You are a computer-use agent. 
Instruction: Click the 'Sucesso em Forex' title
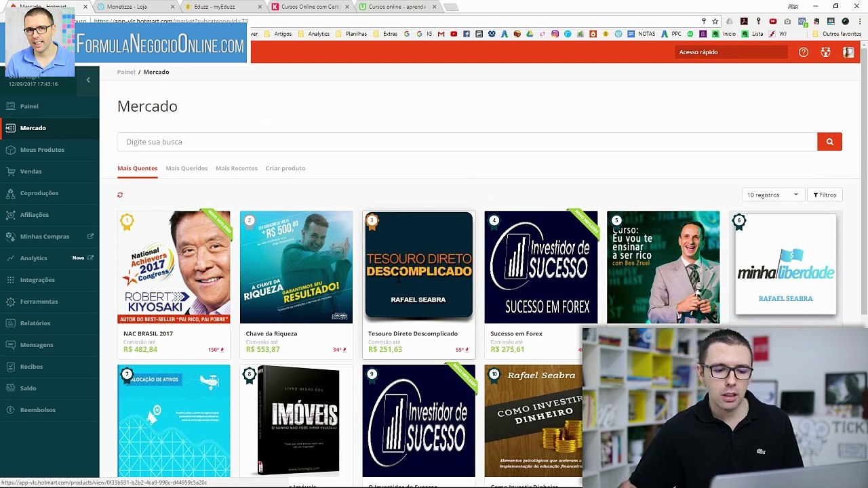pyautogui.click(x=517, y=333)
